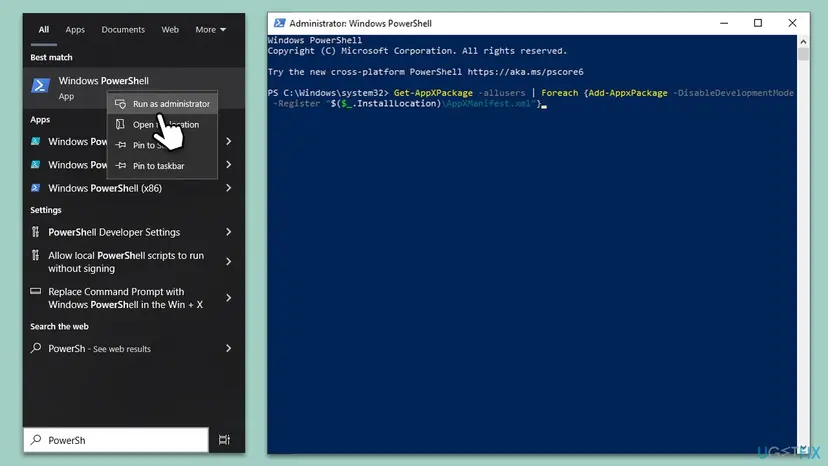Screen dimensions: 828x466
Task: Choose Open file location in context menu
Action: 162,125
